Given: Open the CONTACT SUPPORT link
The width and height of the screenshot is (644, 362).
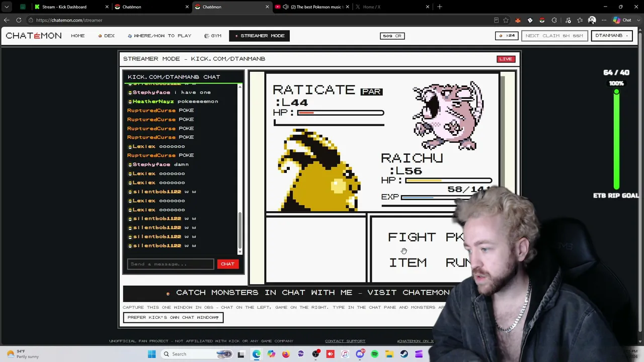Looking at the screenshot, I should click(345, 341).
